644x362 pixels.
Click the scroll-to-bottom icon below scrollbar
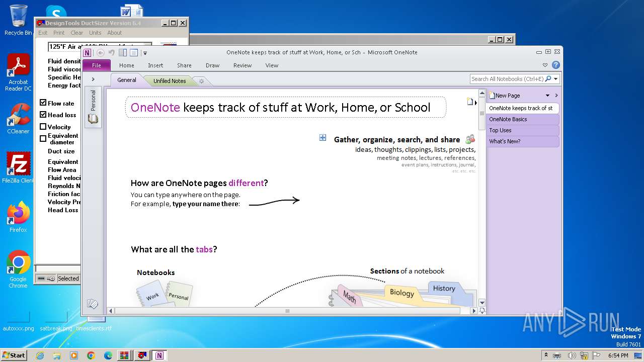[x=482, y=311]
